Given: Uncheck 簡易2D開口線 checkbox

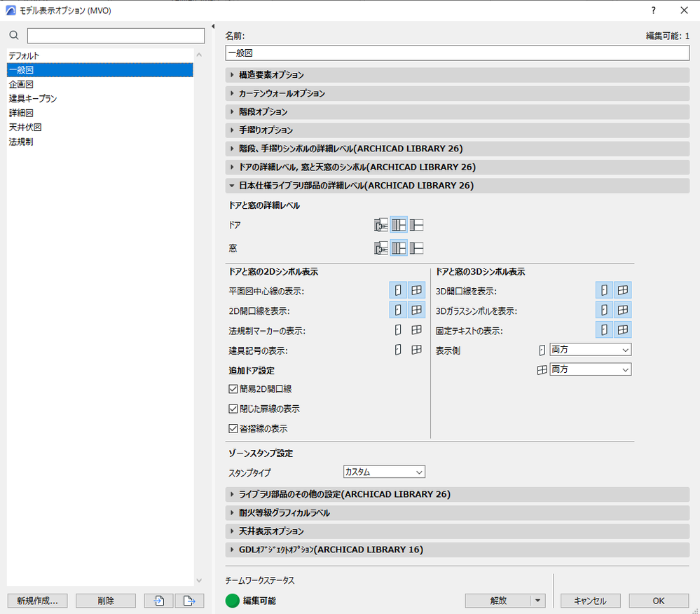Looking at the screenshot, I should pos(233,389).
